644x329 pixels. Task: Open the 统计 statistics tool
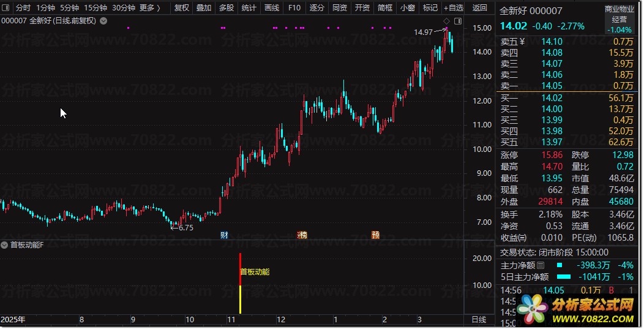pos(249,8)
